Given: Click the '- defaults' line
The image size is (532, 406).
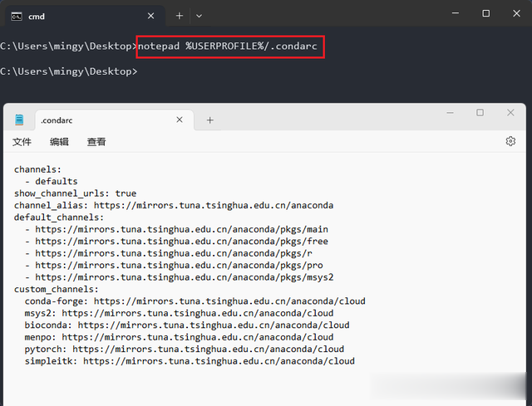Looking at the screenshot, I should [x=52, y=181].
